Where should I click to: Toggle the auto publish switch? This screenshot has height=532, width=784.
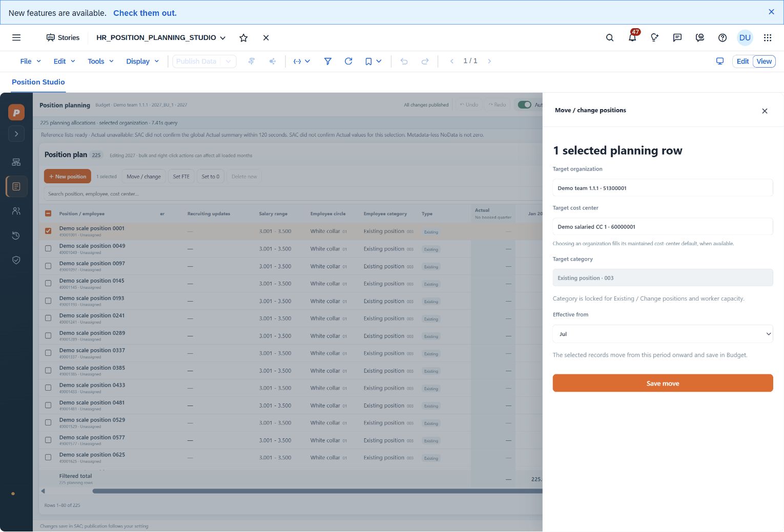pyautogui.click(x=525, y=104)
